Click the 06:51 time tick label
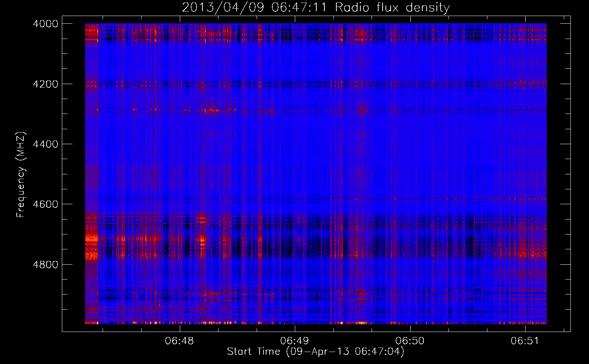This screenshot has width=589, height=364. point(525,341)
